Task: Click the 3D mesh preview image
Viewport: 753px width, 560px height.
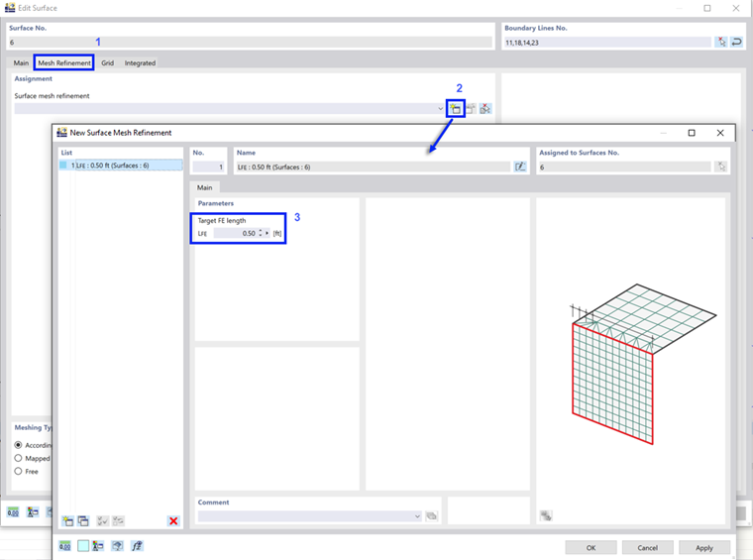Action: tap(643, 364)
